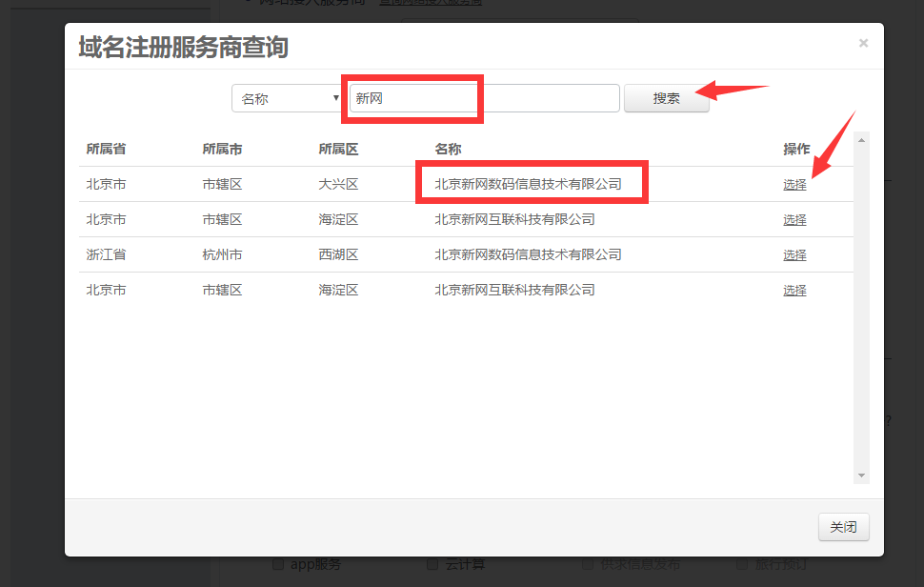924x587 pixels.
Task: Select the 浙江省 cell
Action: pos(106,255)
